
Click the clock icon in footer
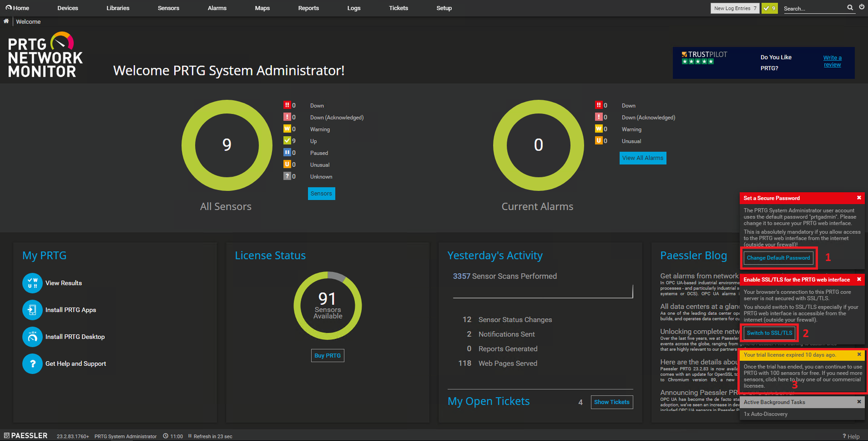[x=165, y=436]
